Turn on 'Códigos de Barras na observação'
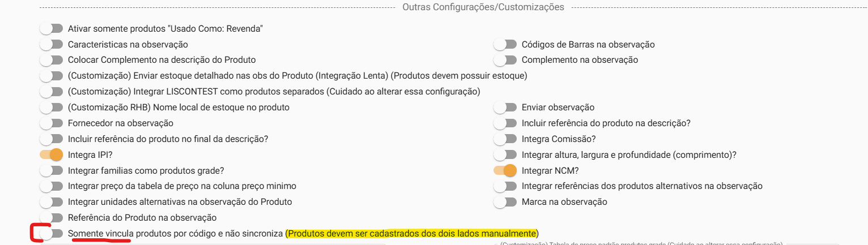868x245 pixels. [505, 44]
